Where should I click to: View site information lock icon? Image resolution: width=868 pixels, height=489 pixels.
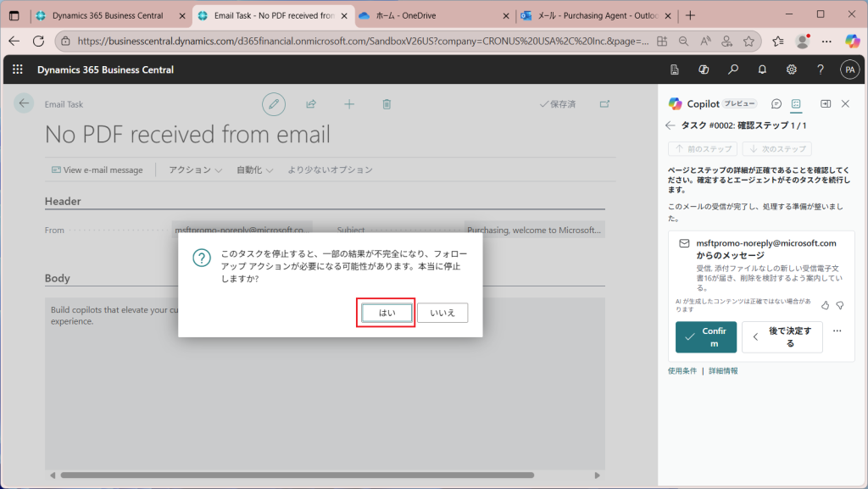point(65,41)
